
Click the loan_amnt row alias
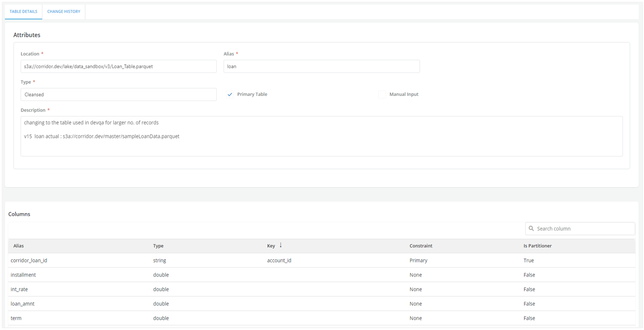22,304
